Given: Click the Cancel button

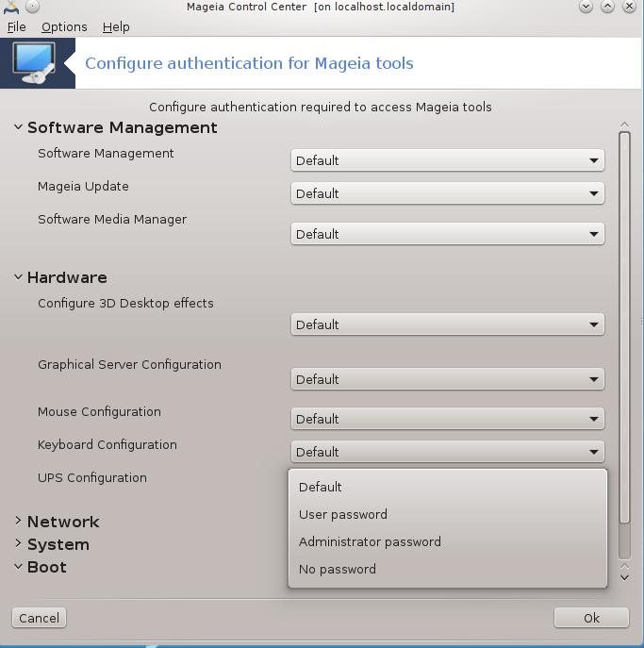Looking at the screenshot, I should 40,618.
